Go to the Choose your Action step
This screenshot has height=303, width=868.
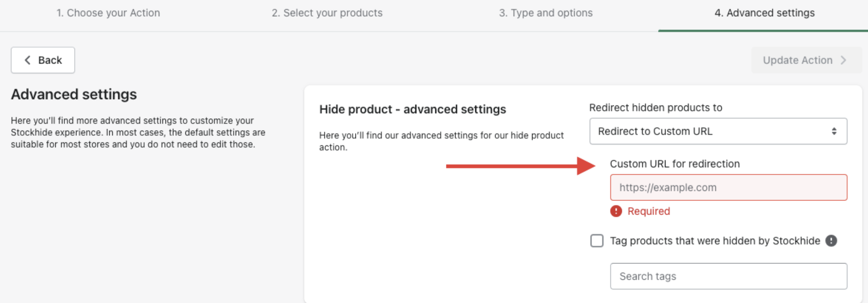click(x=108, y=13)
